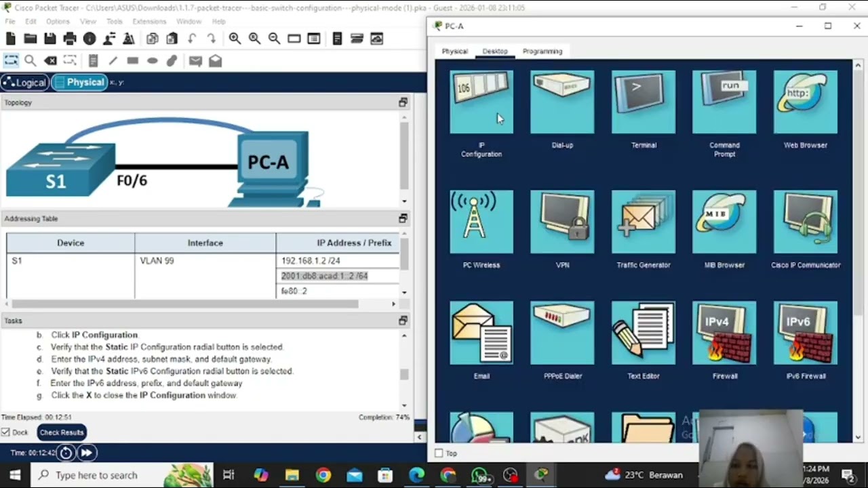Viewport: 868px width, 488px height.
Task: Click the Fast Forward Time button
Action: point(87,453)
